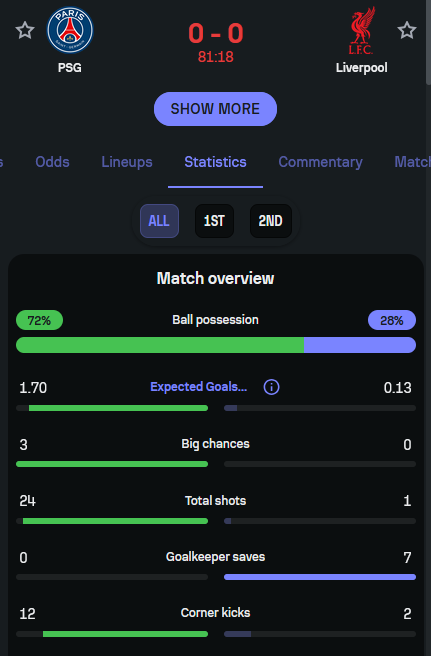Select the 2ND half filter
Image resolution: width=431 pixels, height=656 pixels.
tap(270, 221)
